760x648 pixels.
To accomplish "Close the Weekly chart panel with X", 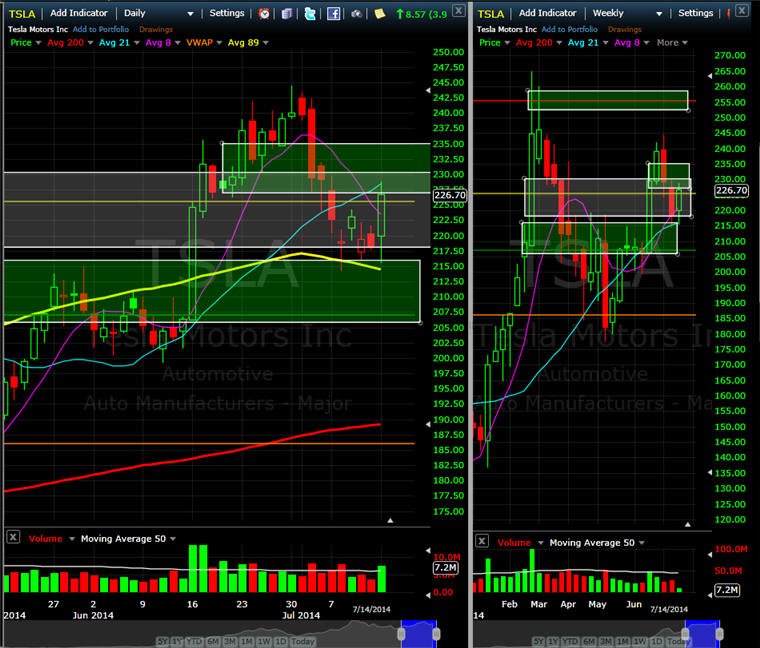I will [x=742, y=10].
